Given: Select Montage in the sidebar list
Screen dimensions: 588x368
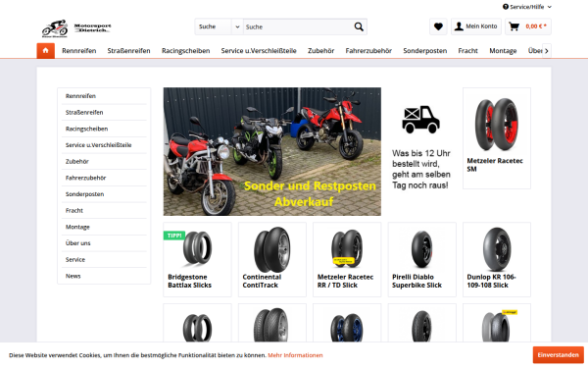Looking at the screenshot, I should pyautogui.click(x=104, y=227).
